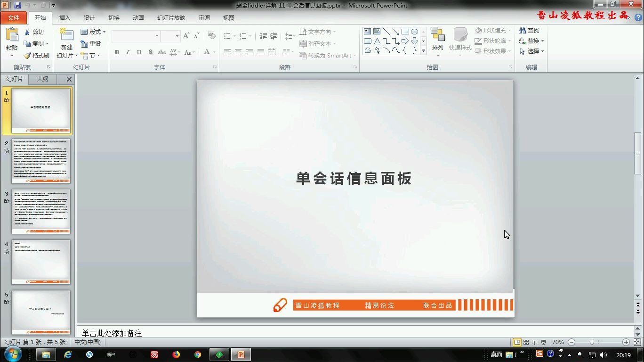Screen dimensions: 644x362
Task: Select the Down Arrow block shape
Action: (414, 41)
